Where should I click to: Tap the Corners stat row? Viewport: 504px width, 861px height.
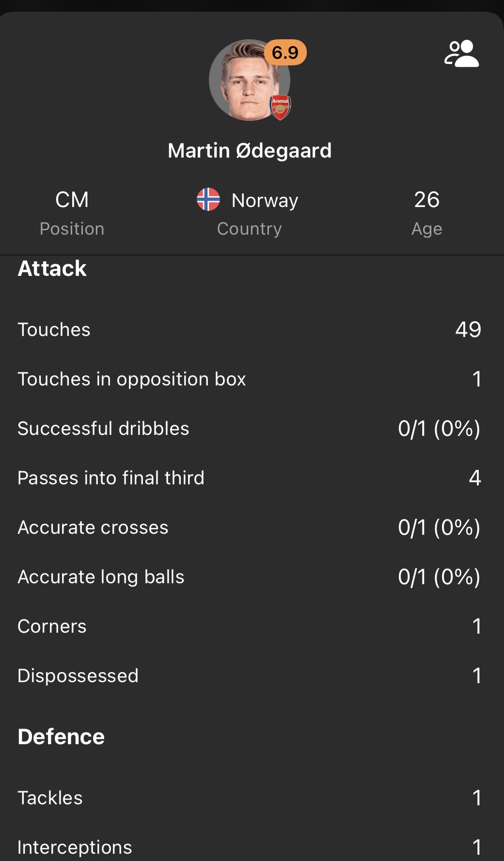pos(249,626)
